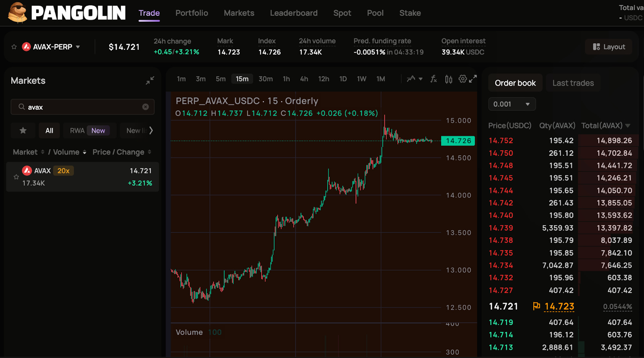The image size is (644, 358).
Task: Select the AVAX 20x market row
Action: click(83, 177)
